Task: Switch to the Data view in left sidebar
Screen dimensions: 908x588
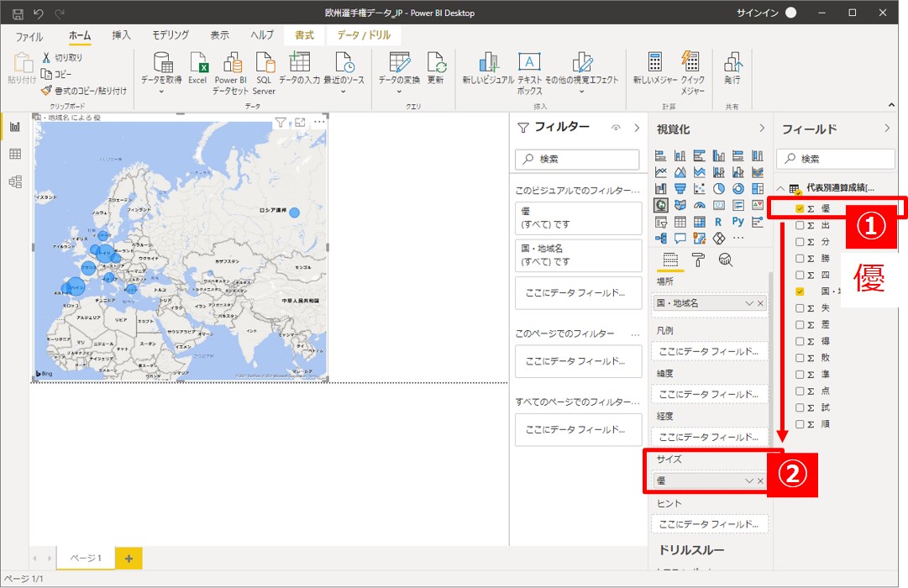Action: tap(14, 154)
